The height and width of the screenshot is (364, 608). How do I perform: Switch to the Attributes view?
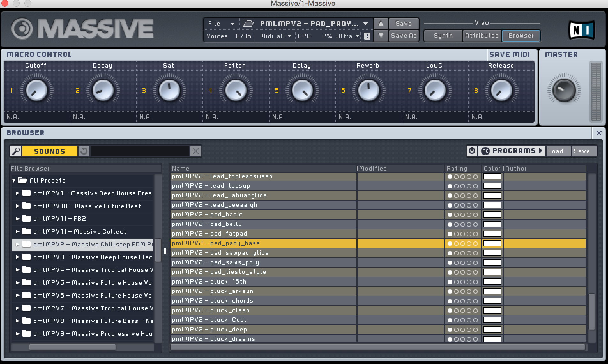(x=482, y=36)
